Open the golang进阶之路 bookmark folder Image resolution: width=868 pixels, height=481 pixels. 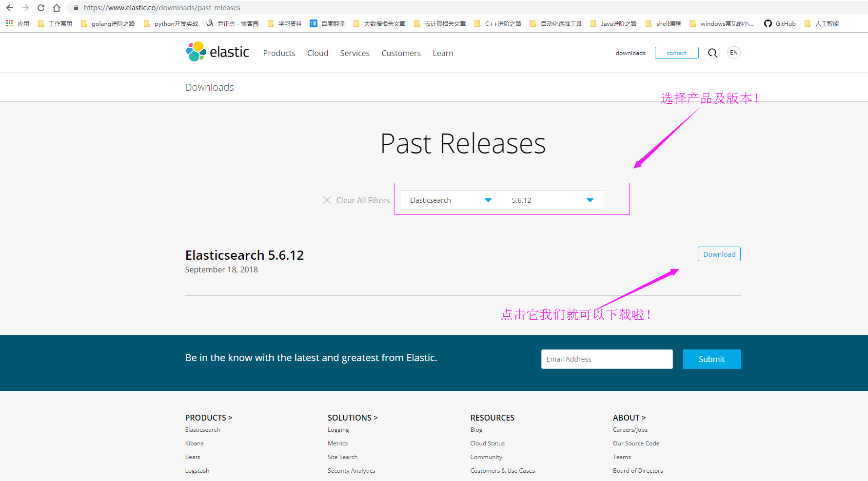(108, 23)
